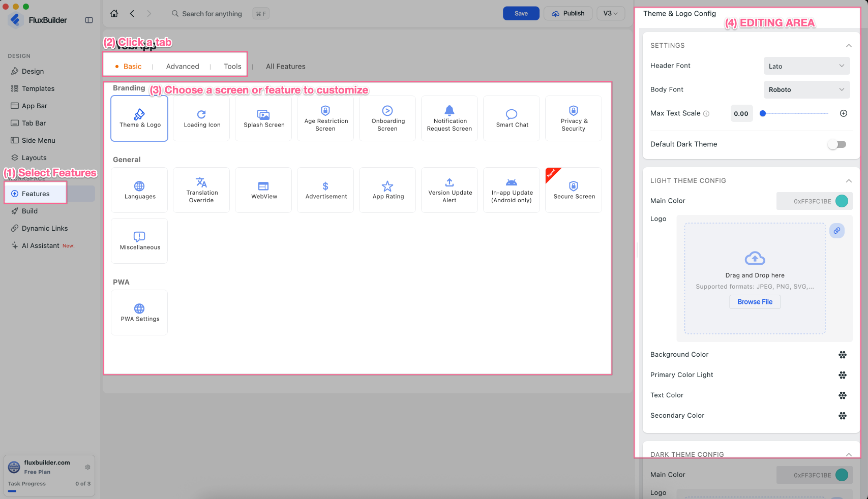Open the Advertisement feature card

[x=325, y=190]
